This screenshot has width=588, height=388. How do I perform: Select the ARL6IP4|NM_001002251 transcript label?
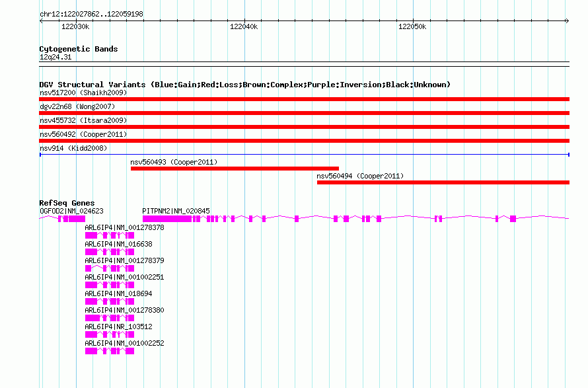[124, 277]
